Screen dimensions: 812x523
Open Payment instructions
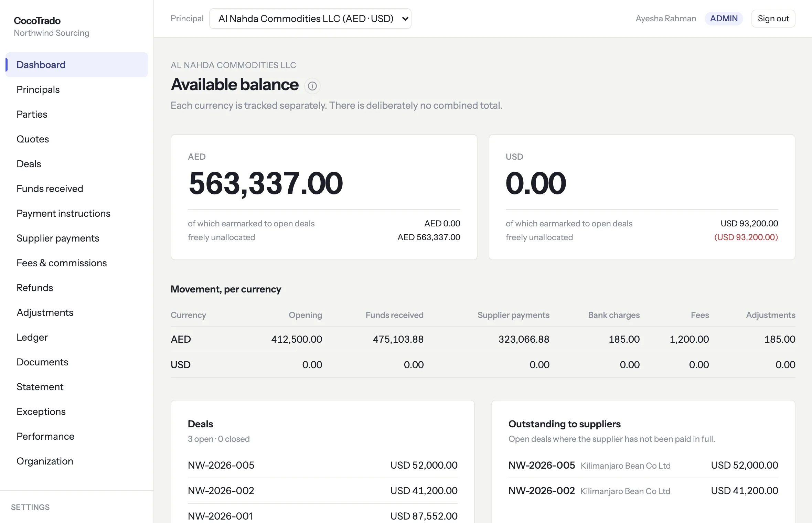(77, 213)
